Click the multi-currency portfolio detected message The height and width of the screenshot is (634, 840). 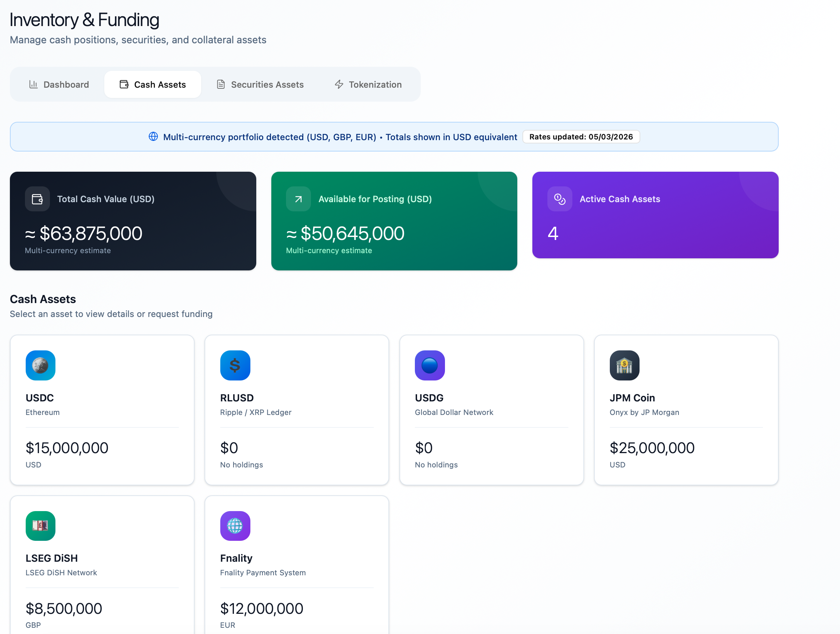pos(340,137)
